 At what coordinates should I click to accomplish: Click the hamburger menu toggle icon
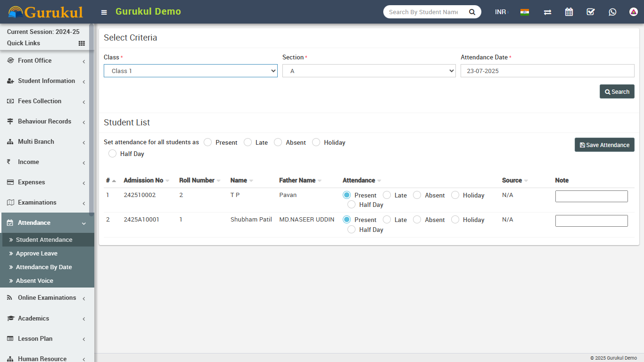pos(104,12)
